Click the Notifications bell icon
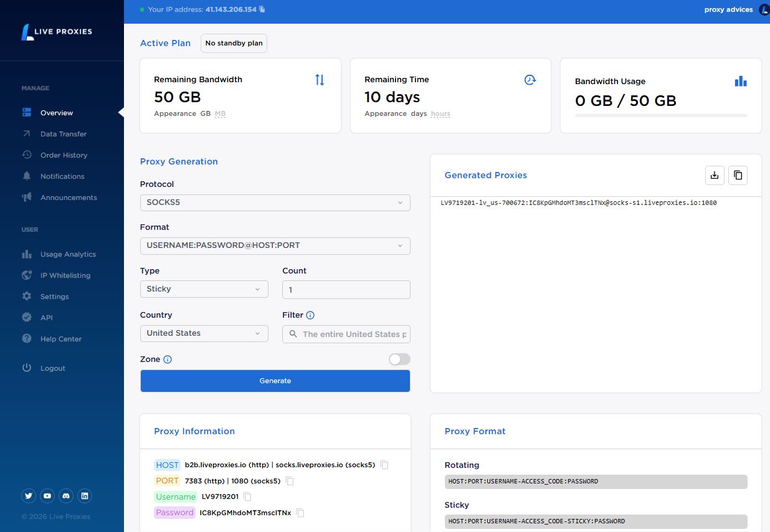 point(27,176)
